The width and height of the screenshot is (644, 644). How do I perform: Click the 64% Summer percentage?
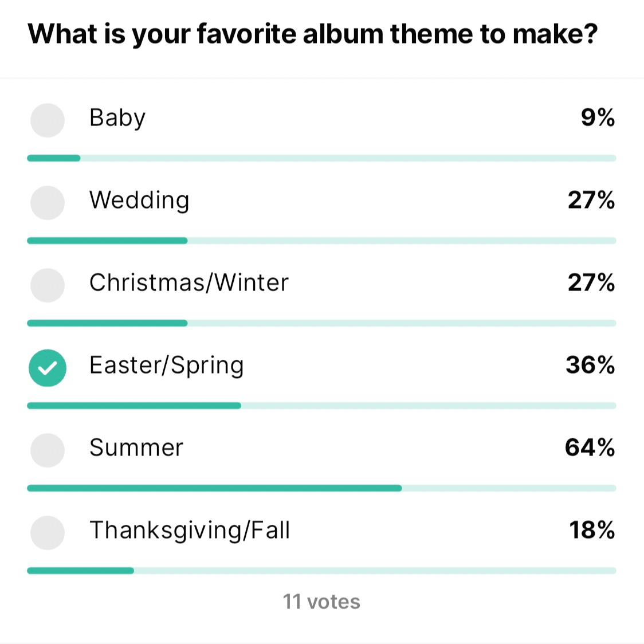tap(590, 447)
